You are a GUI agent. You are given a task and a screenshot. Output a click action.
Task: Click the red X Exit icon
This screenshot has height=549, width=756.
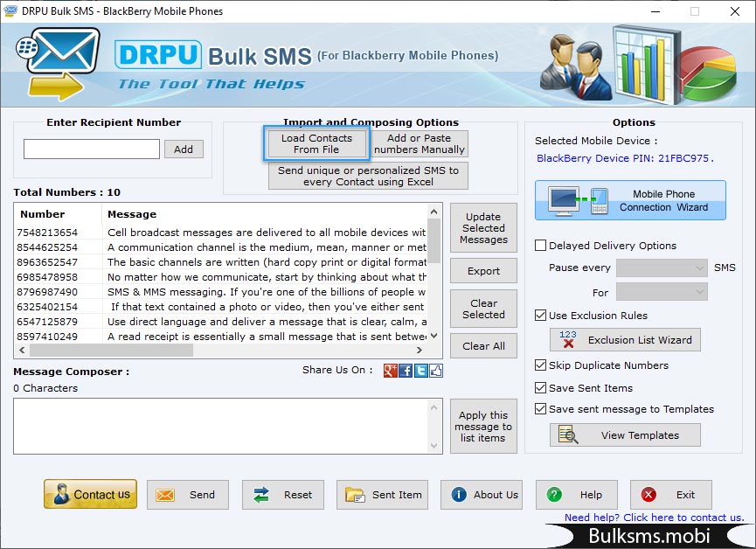[648, 495]
